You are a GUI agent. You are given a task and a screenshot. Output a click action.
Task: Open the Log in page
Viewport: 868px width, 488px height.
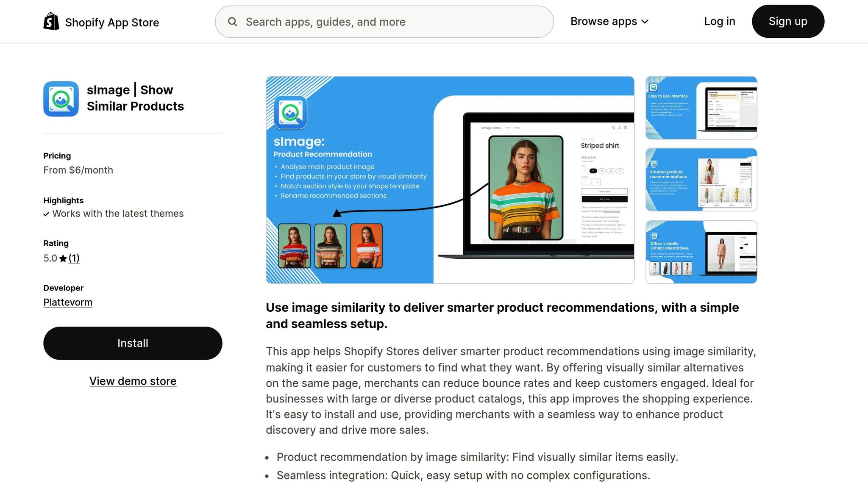pyautogui.click(x=719, y=21)
